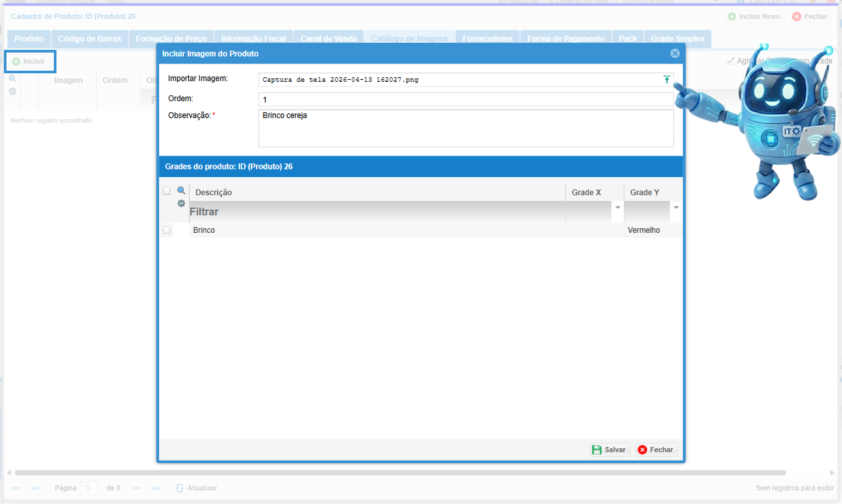Click the Observação text area
This screenshot has height=504, width=842.
pyautogui.click(x=465, y=128)
